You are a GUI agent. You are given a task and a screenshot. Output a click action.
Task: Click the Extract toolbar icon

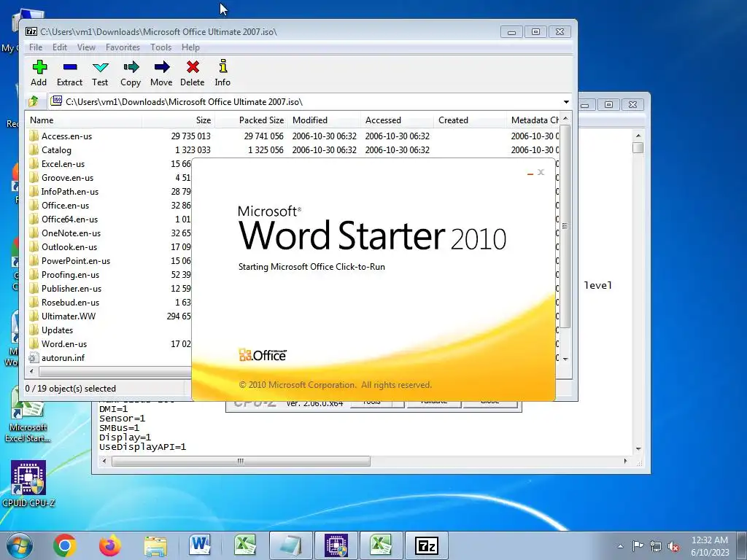[x=69, y=73]
